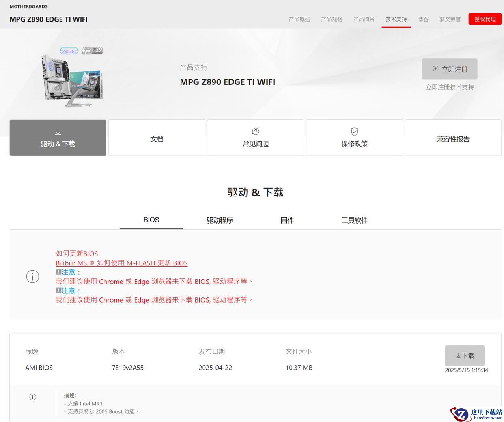Open the 兼容性报告 card
Viewport: 504px width, 422px height.
453,138
